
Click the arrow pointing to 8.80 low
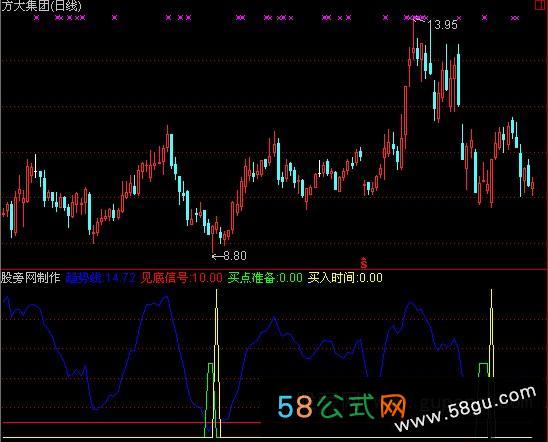217,257
